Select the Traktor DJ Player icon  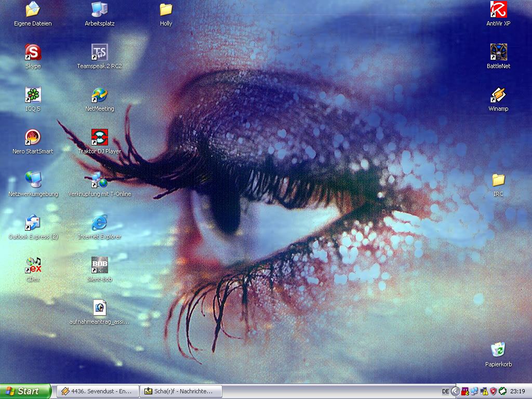(99, 138)
